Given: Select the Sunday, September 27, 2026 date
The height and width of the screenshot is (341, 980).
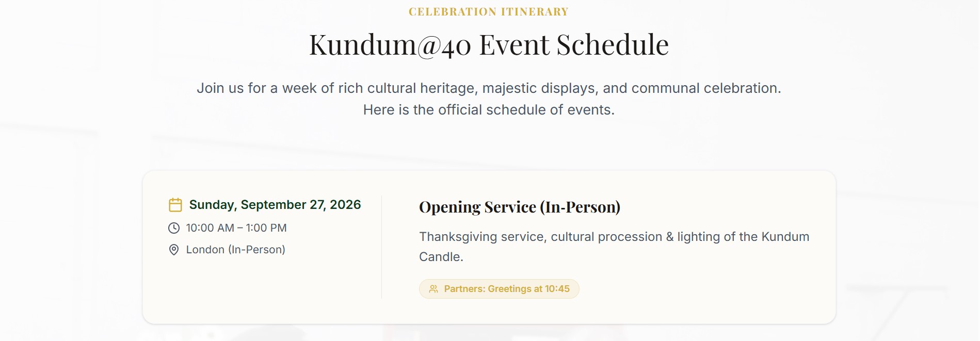Looking at the screenshot, I should tap(275, 205).
